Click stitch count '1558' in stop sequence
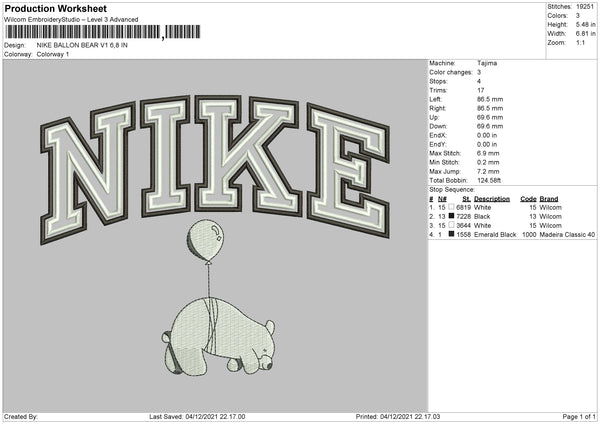Screen dimensions: 600x424 point(463,234)
